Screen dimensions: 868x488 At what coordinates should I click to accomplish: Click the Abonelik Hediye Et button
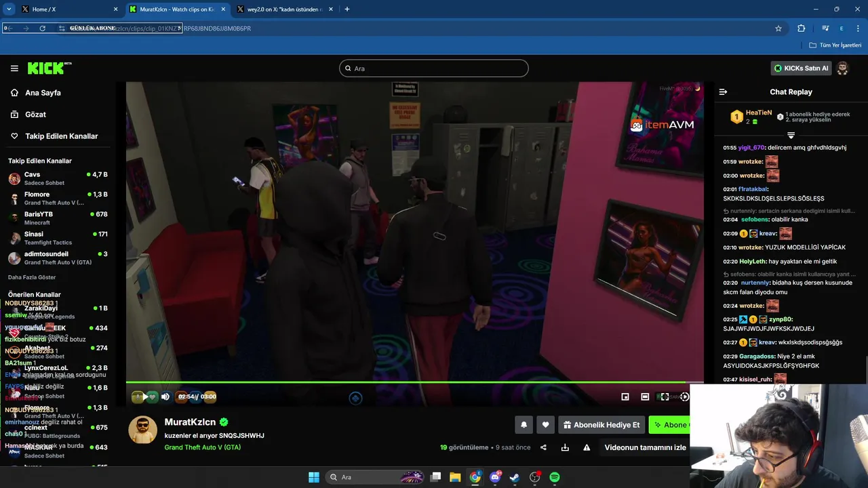(600, 425)
